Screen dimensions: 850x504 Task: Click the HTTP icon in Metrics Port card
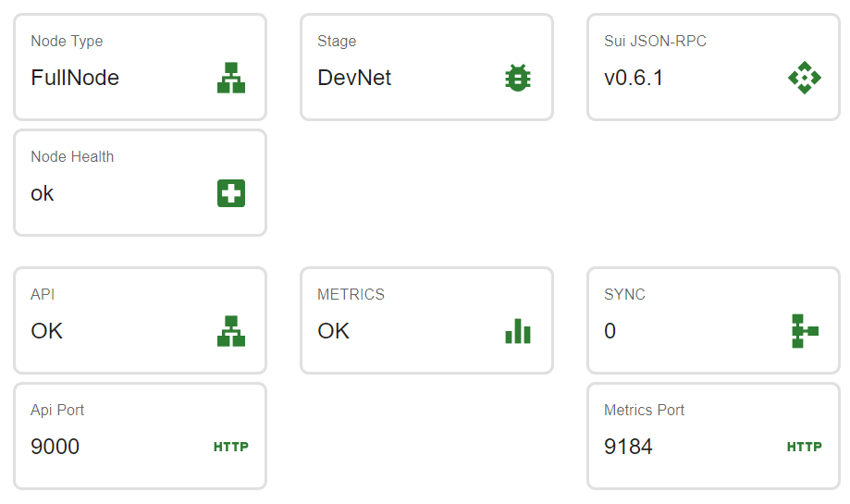(x=805, y=447)
